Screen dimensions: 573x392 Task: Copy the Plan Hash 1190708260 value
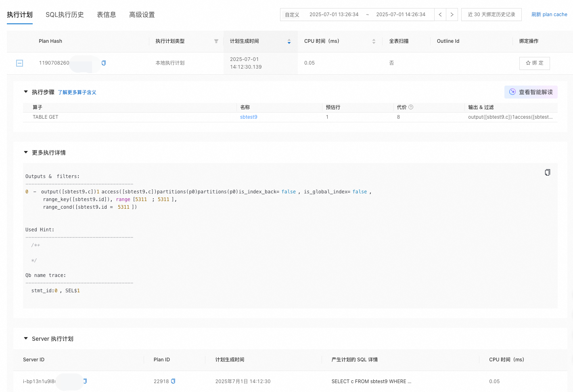[x=104, y=63]
